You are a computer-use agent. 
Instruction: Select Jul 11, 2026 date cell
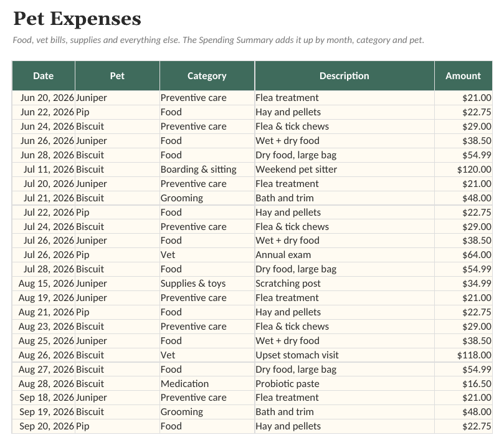44,170
